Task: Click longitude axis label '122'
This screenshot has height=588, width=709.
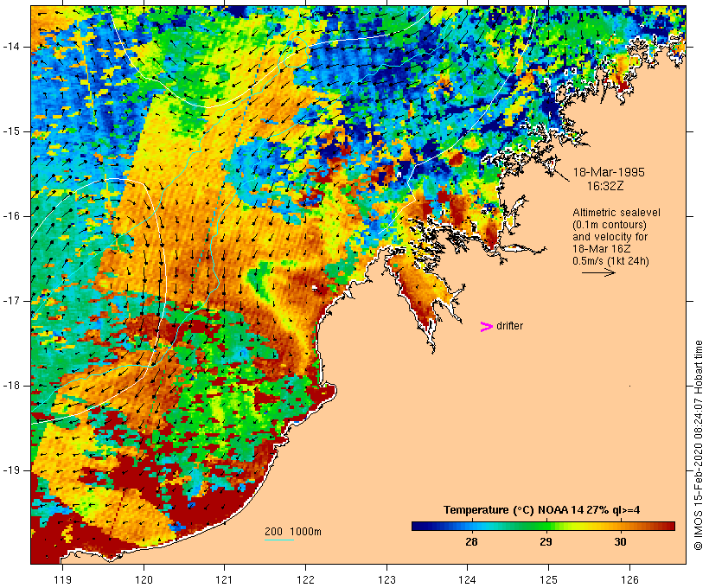Action: [x=306, y=580]
